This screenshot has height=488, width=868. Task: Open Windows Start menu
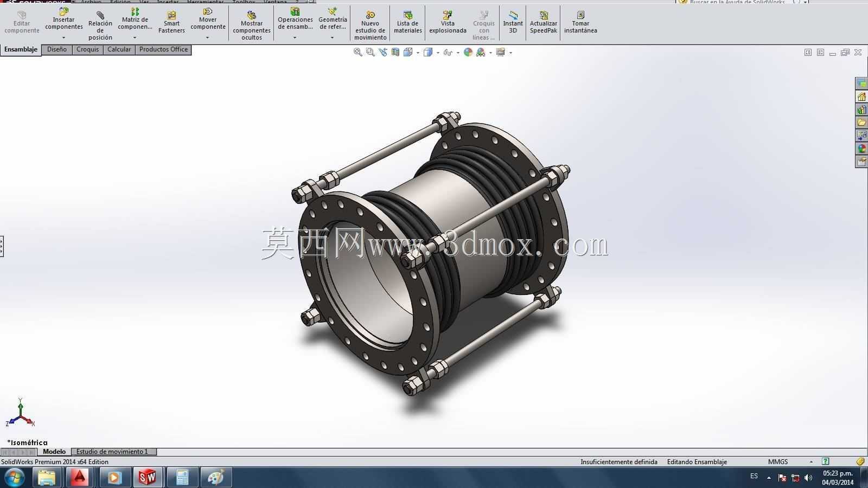[14, 477]
